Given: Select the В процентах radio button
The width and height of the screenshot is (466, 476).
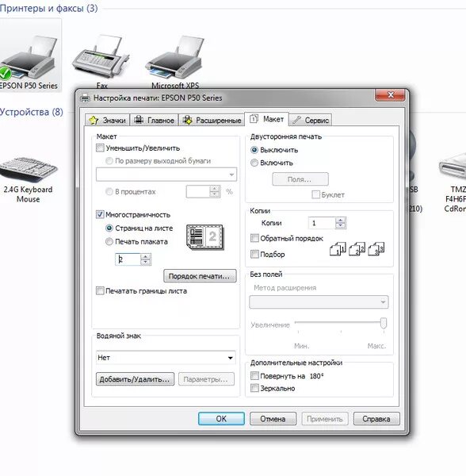Looking at the screenshot, I should (109, 191).
